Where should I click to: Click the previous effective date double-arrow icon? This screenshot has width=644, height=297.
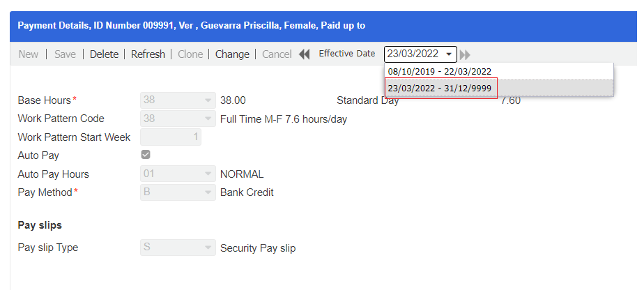coord(304,54)
